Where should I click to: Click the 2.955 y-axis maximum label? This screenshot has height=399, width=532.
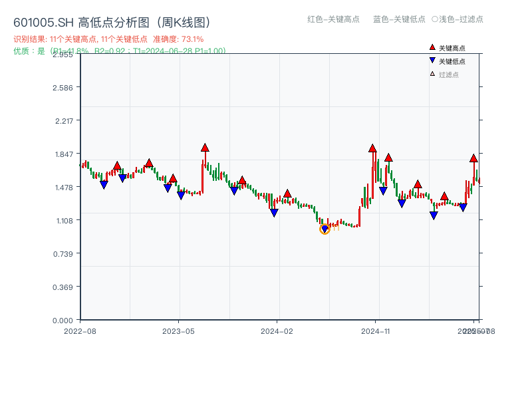coord(64,55)
